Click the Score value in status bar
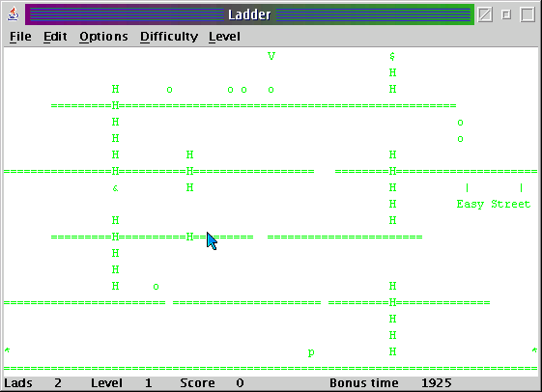 (x=240, y=383)
